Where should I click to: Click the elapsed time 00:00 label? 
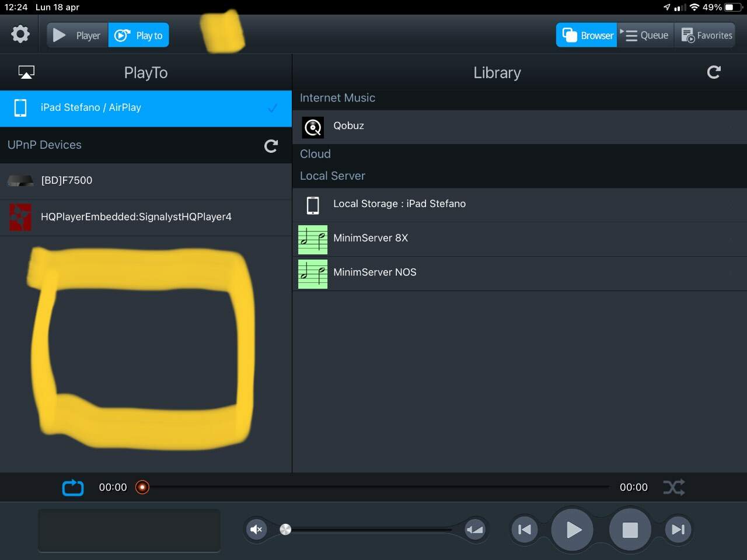pyautogui.click(x=113, y=488)
